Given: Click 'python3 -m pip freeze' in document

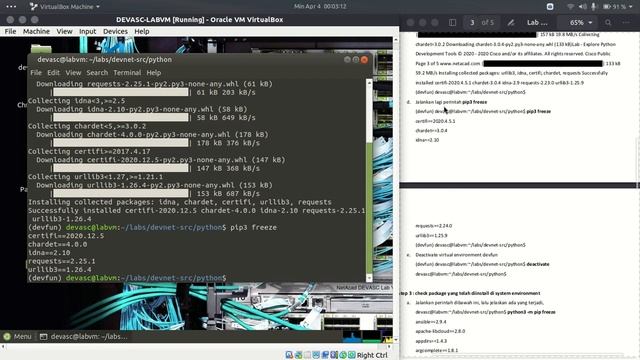Looking at the screenshot, I should pos(531,312).
